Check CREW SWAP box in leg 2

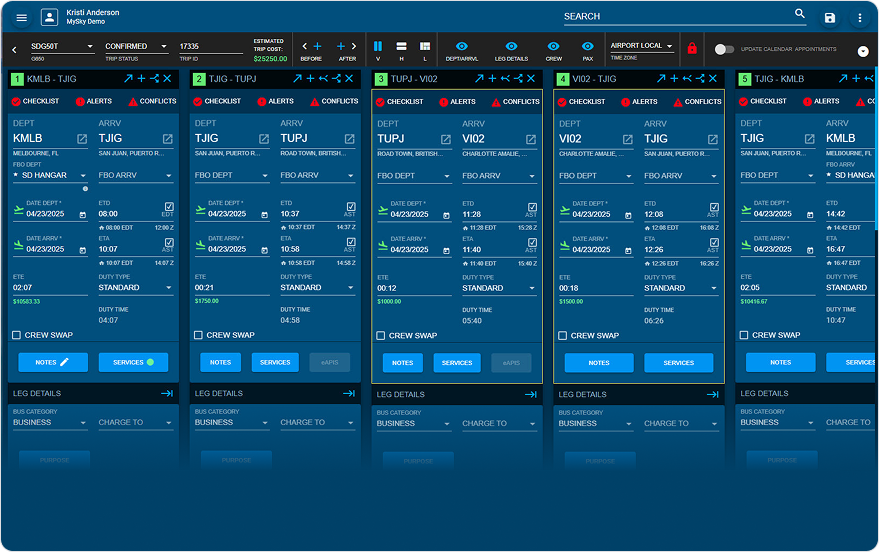click(198, 335)
